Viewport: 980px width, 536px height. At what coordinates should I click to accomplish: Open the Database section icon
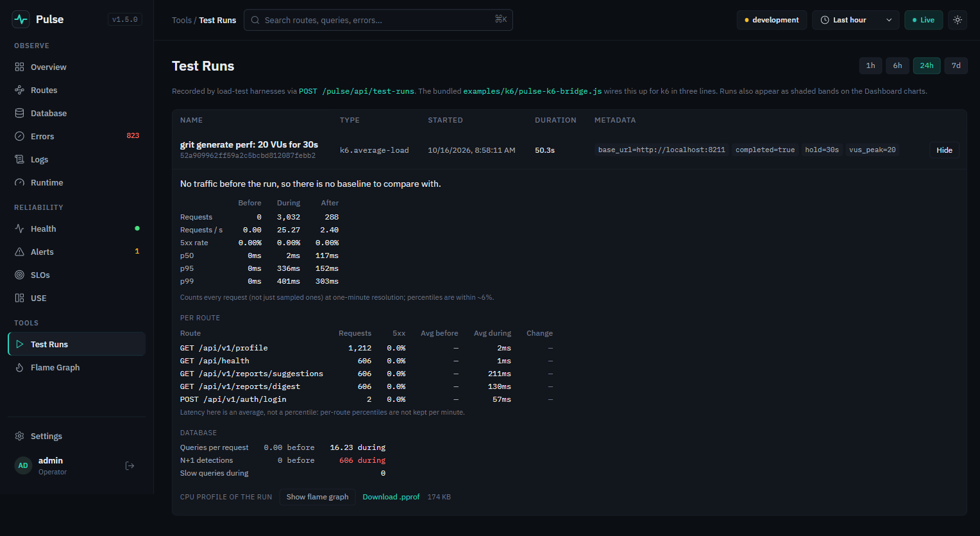19,113
